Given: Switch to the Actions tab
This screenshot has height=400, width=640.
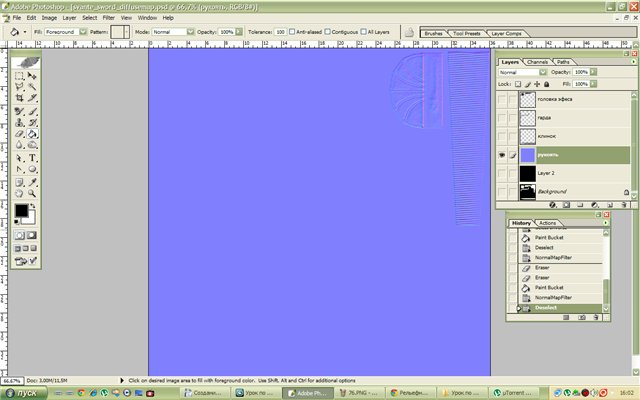Looking at the screenshot, I should click(547, 223).
